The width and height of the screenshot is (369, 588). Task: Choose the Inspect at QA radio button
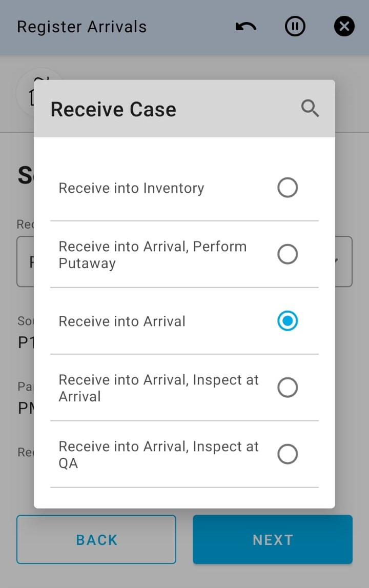pyautogui.click(x=288, y=454)
